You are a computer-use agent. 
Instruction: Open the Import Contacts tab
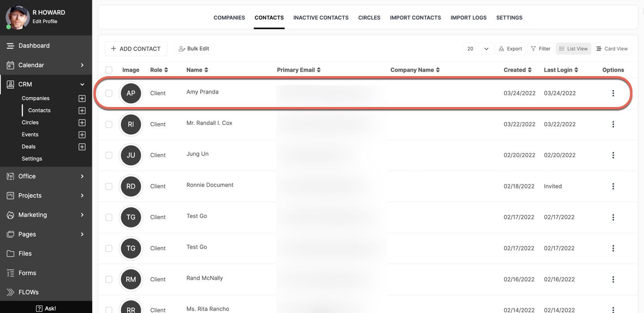click(x=415, y=18)
